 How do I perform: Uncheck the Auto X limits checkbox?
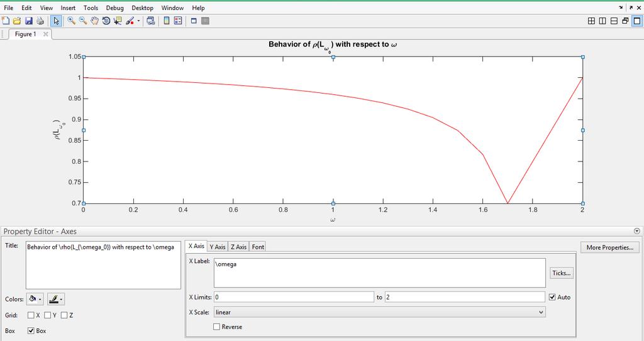[x=552, y=297]
